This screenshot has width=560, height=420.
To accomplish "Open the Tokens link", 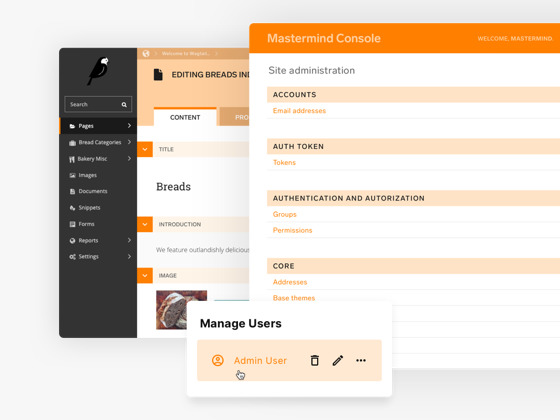I will pos(284,162).
